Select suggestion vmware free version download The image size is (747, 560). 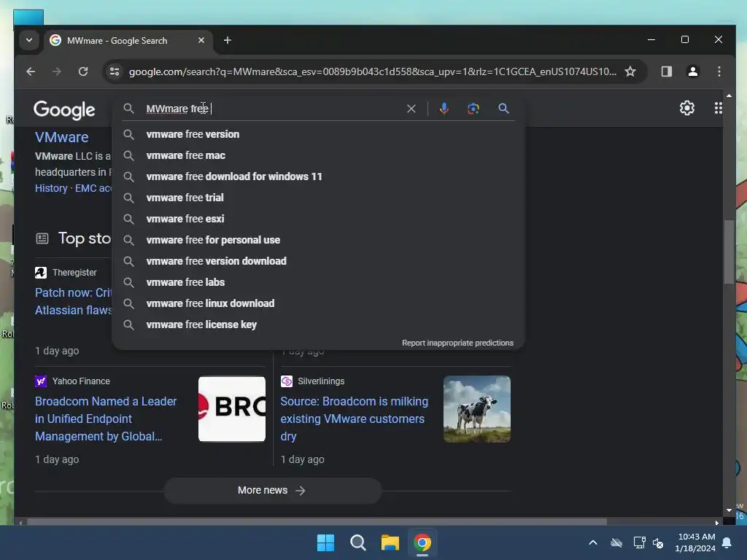click(318, 261)
